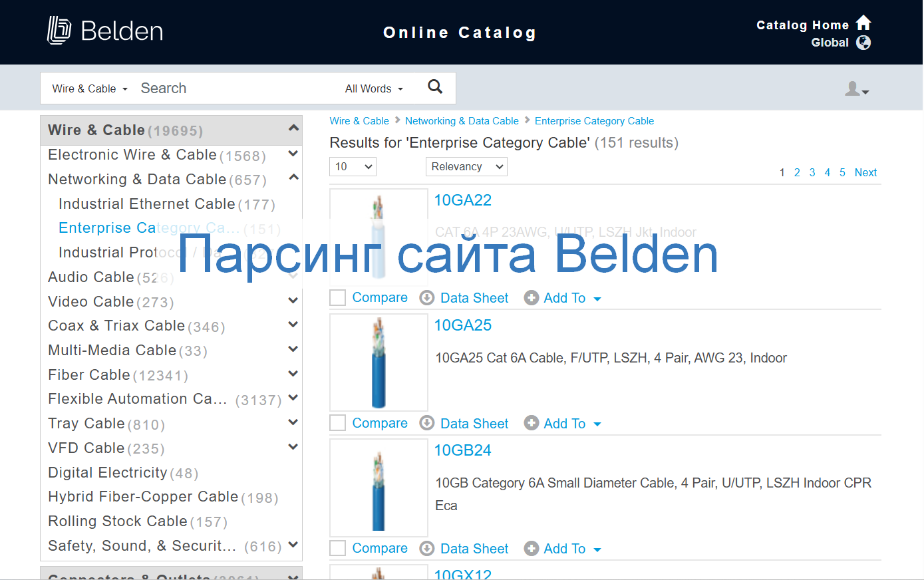The width and height of the screenshot is (924, 580).
Task: Collapse Networking & Data Cable category
Action: click(x=293, y=178)
